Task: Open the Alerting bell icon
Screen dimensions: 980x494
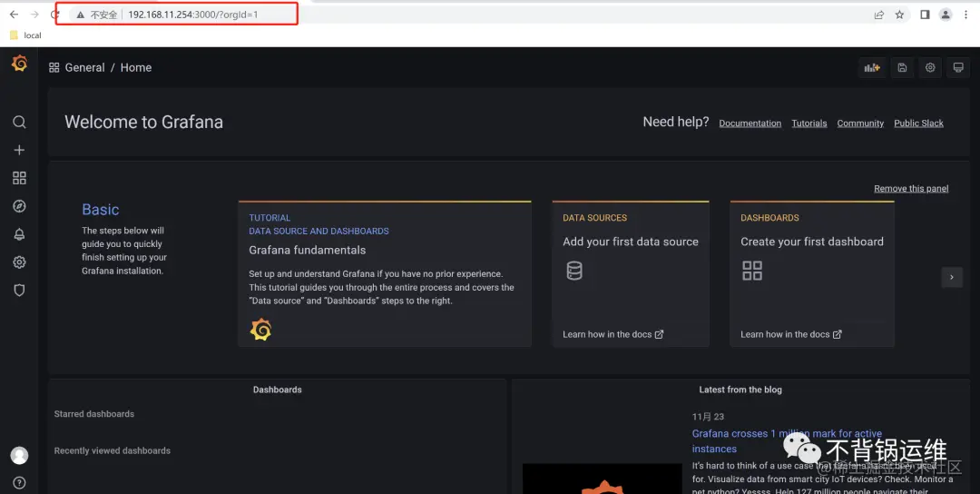Action: (x=19, y=234)
